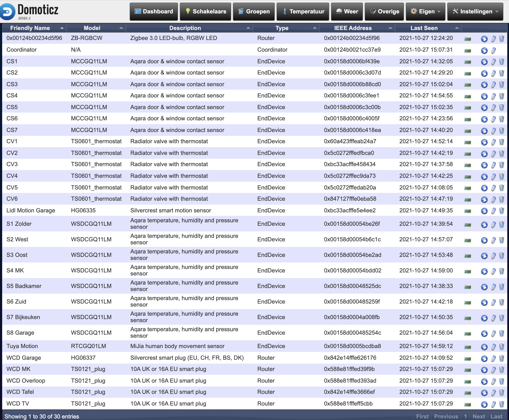
Task: Click the hardware card icon for S6 Zuid
Action: pyautogui.click(x=468, y=302)
